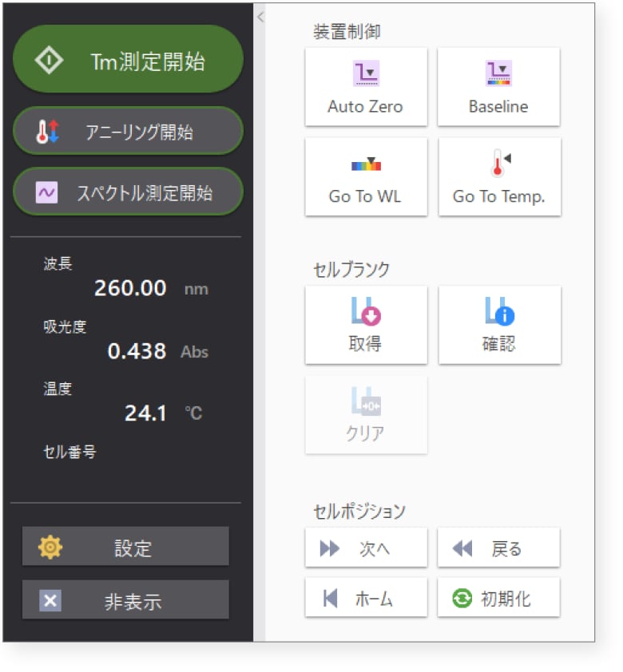Initialize cell position with 初期化
This screenshot has height=672, width=623.
498,598
